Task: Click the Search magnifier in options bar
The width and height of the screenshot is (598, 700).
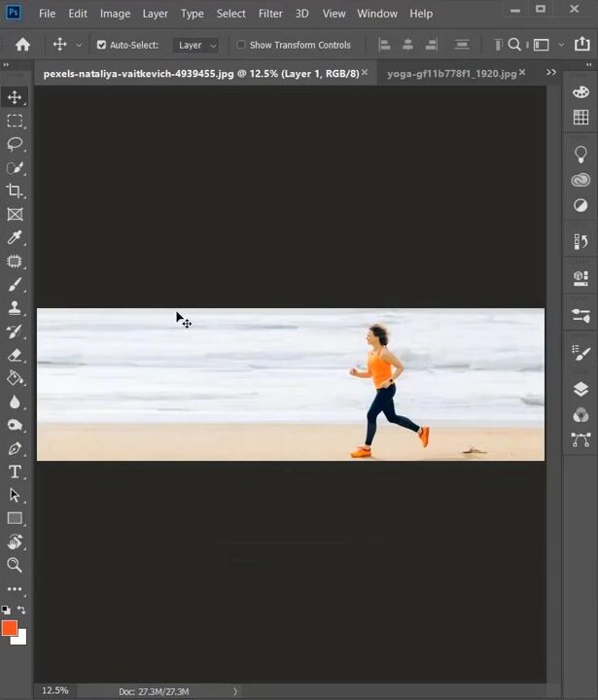Action: pos(514,45)
